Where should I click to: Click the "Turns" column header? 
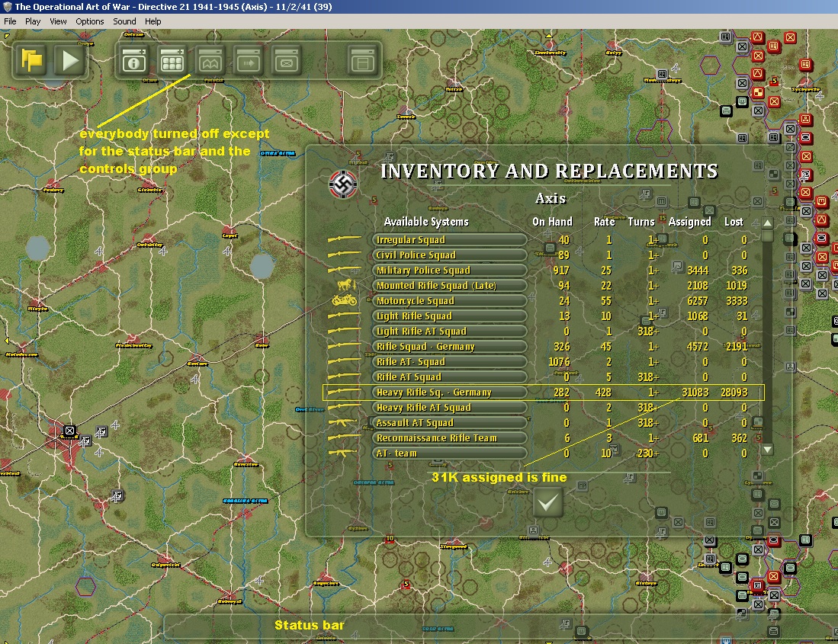[641, 222]
